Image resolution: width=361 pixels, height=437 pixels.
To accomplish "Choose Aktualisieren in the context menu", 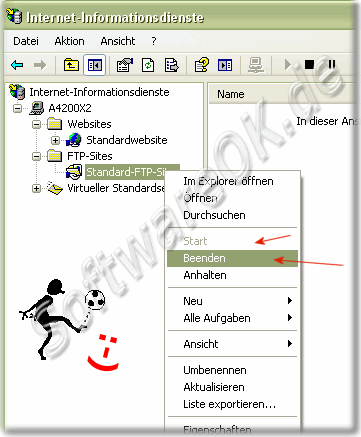I will [232, 387].
